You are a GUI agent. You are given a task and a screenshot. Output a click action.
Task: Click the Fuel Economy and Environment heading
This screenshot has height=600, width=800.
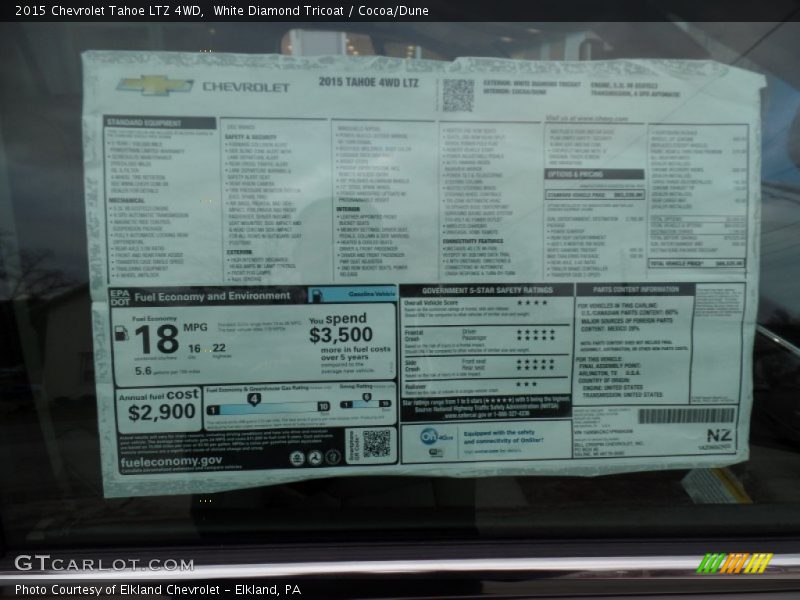coord(212,296)
